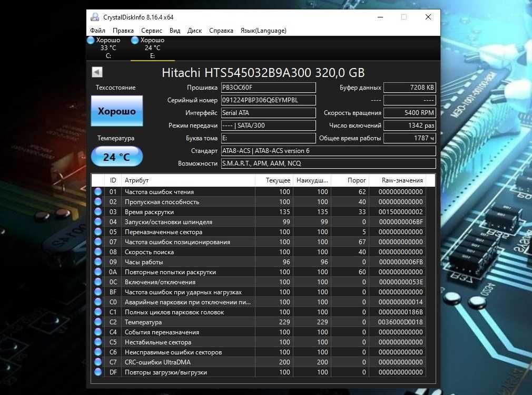Click status orb for attribute C5
The height and width of the screenshot is (395, 532).
click(98, 342)
